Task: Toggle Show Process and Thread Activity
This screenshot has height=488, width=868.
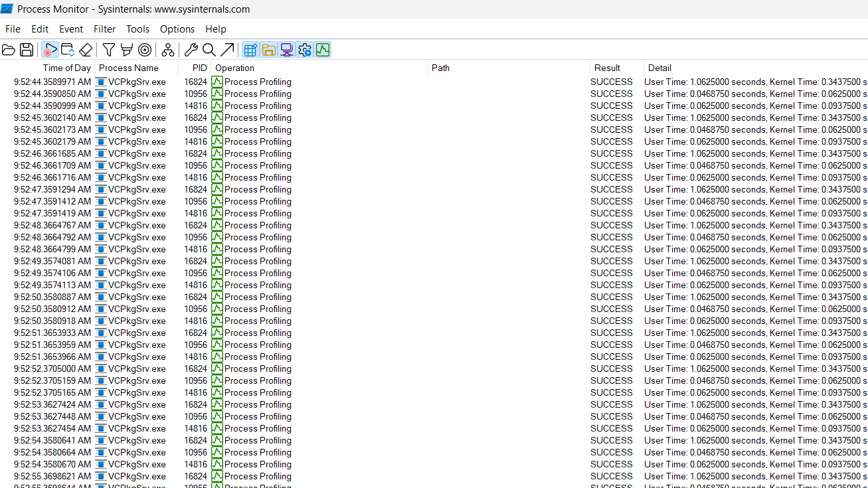Action: (x=305, y=50)
